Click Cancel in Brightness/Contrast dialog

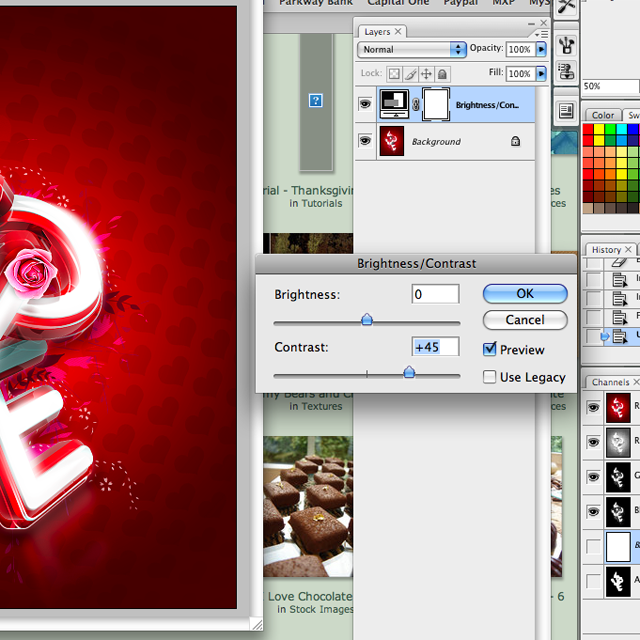(x=525, y=320)
